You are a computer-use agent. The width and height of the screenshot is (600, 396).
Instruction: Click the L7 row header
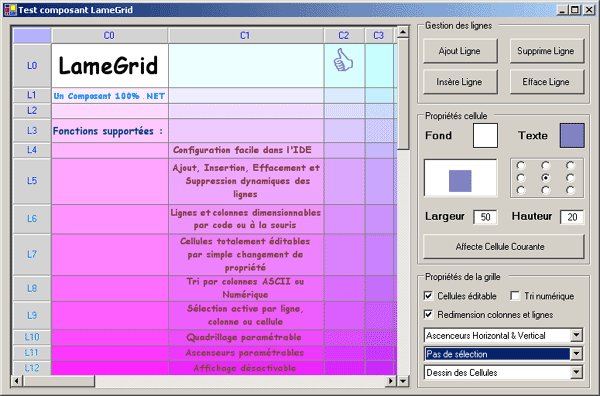click(32, 254)
